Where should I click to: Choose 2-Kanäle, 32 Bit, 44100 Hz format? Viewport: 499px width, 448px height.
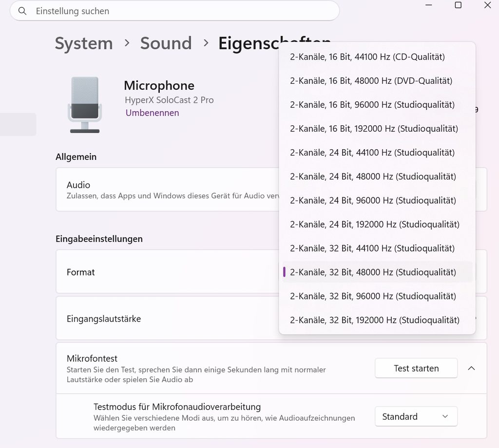click(377, 248)
